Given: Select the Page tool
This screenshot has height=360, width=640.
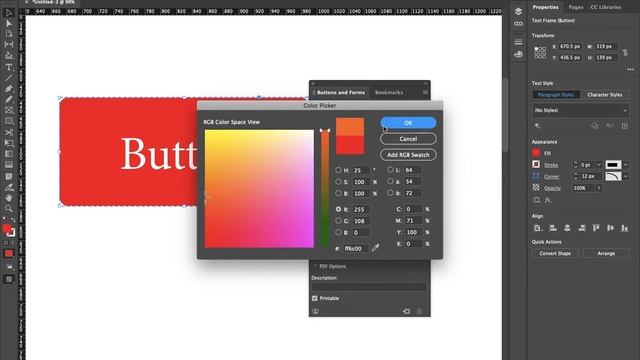Looking at the screenshot, I should 9,34.
